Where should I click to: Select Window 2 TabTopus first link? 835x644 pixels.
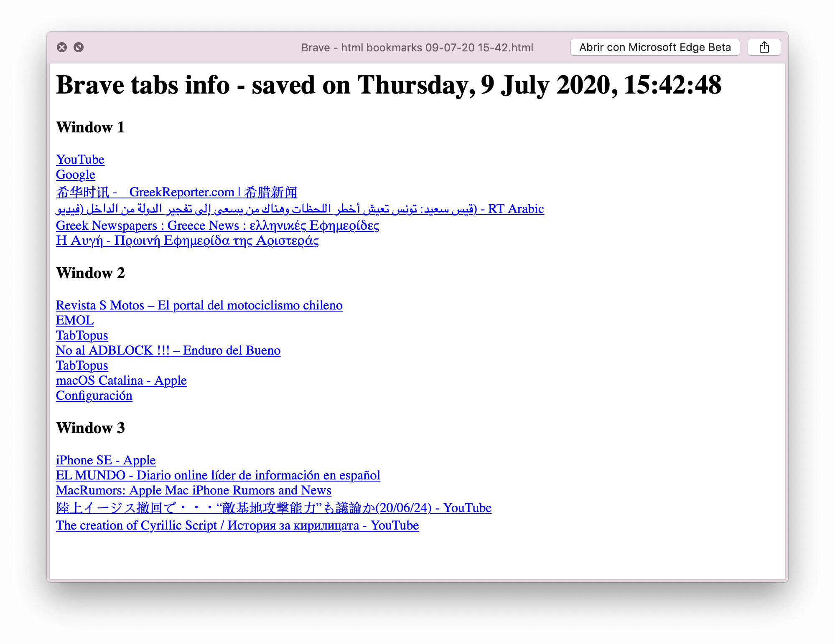(x=82, y=335)
